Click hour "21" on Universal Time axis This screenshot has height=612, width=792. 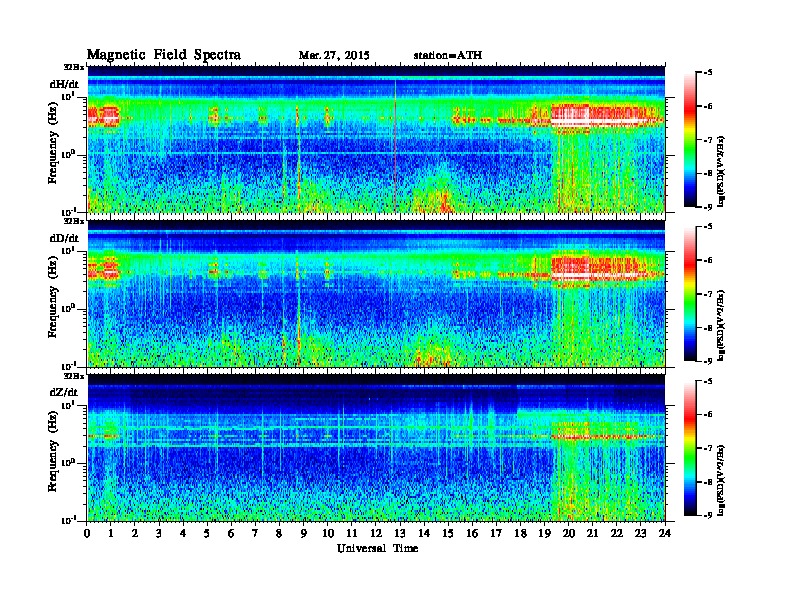point(592,534)
